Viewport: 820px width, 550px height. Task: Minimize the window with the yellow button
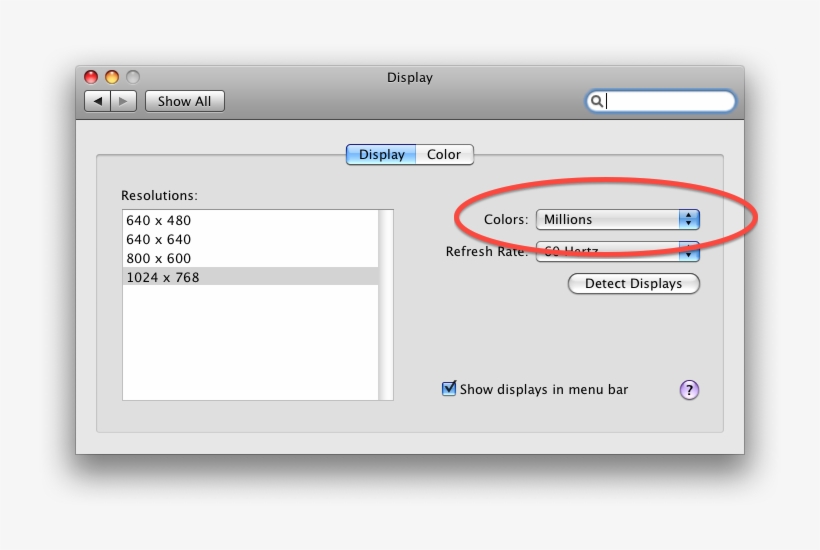[x=112, y=77]
